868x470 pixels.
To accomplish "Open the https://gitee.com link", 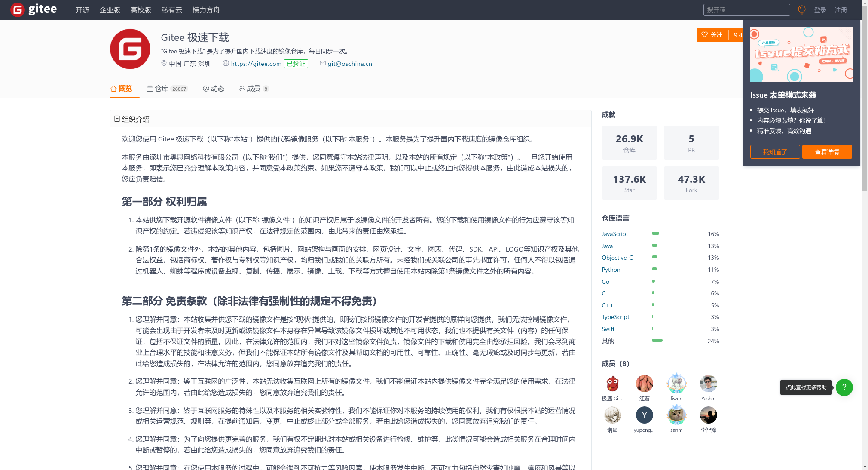I will (256, 64).
